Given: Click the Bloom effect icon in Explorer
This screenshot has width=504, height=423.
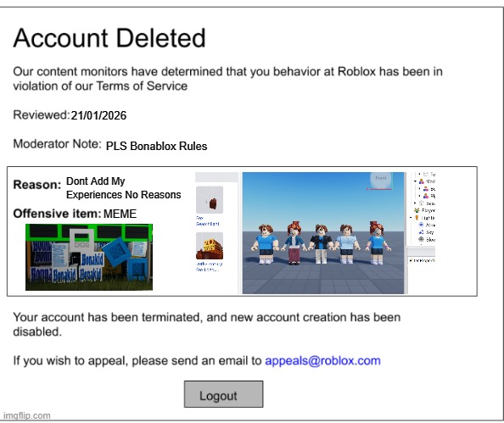Looking at the screenshot, I should (x=421, y=239).
